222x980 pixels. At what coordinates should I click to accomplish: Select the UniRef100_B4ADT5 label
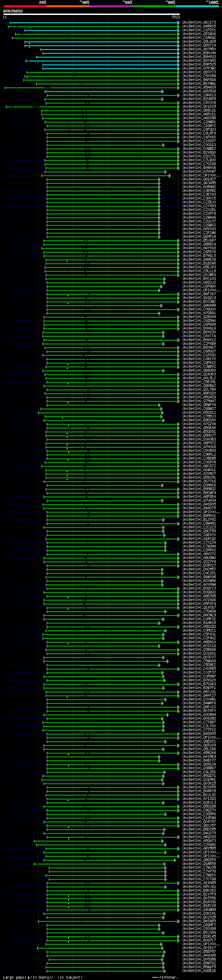coord(199,508)
